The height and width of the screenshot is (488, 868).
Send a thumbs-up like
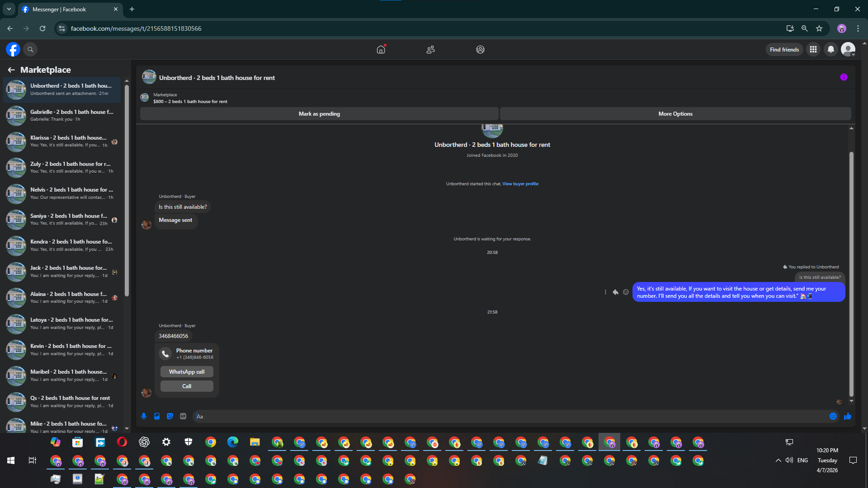click(848, 416)
